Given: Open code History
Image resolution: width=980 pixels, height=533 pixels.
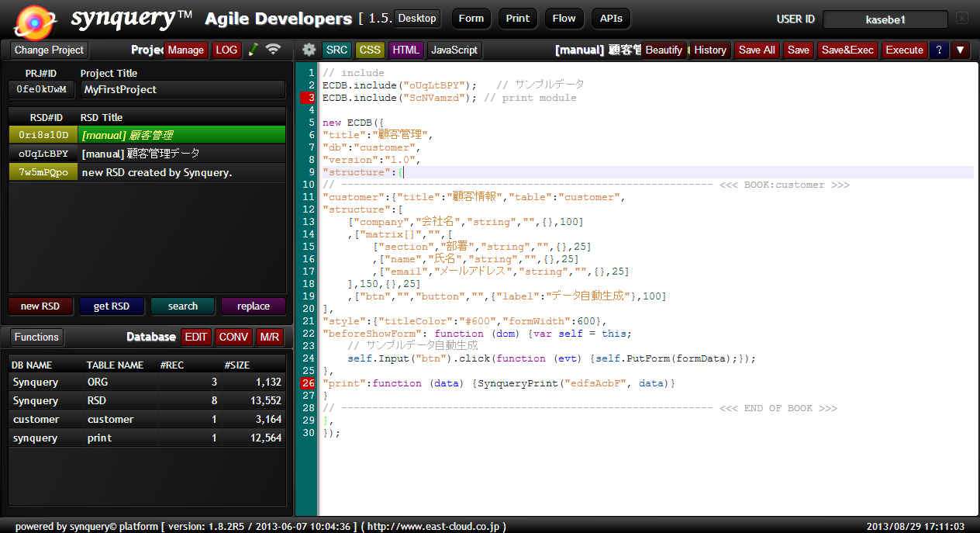Looking at the screenshot, I should 710,50.
